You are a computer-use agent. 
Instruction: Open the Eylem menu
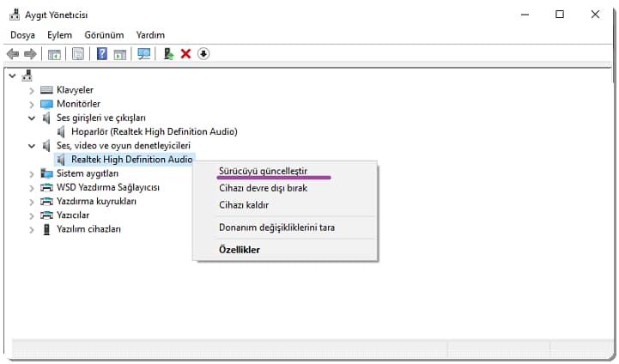(x=59, y=35)
